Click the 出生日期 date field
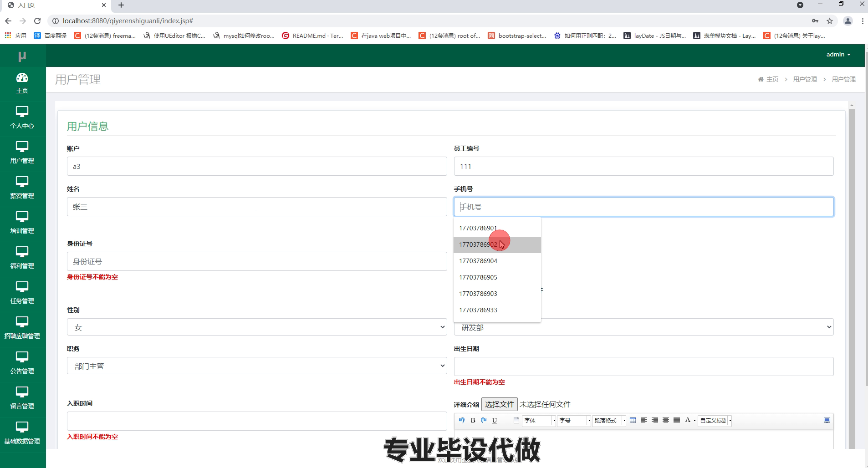 tap(643, 366)
